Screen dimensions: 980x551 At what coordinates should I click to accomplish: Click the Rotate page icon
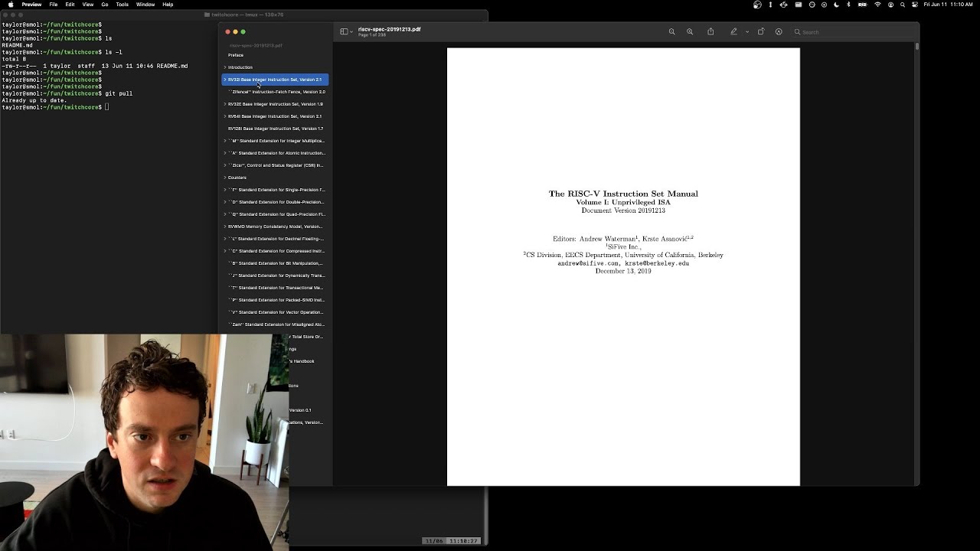(761, 31)
